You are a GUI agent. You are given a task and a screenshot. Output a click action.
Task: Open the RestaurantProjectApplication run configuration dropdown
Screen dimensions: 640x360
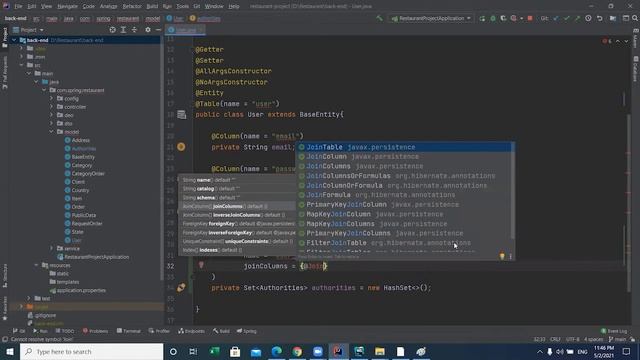tap(431, 18)
